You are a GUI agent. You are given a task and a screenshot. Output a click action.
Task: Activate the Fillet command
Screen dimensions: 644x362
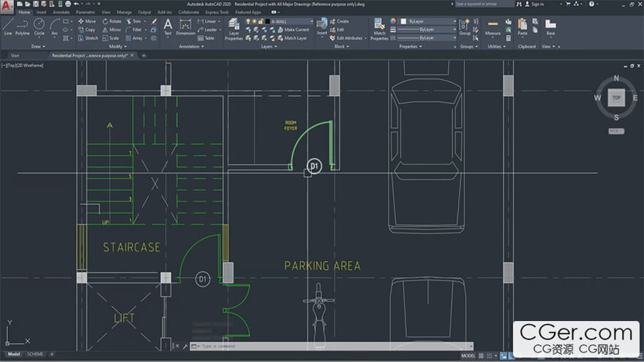coord(133,29)
